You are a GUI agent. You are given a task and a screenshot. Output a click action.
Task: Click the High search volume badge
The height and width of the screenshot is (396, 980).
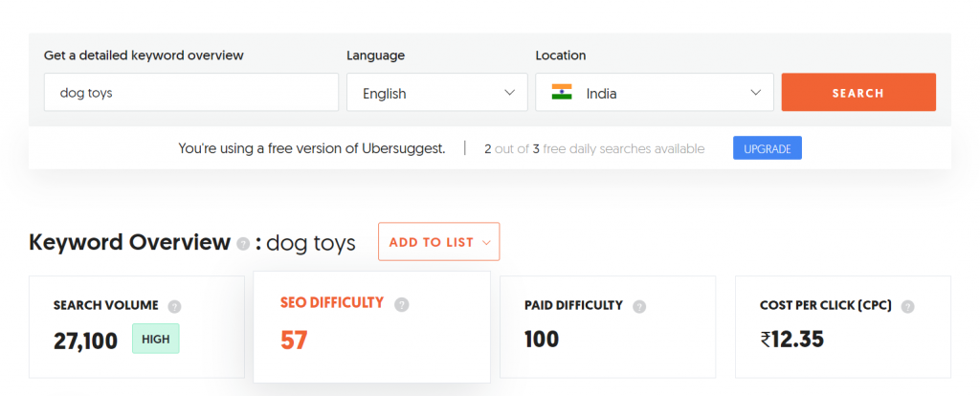coord(156,340)
